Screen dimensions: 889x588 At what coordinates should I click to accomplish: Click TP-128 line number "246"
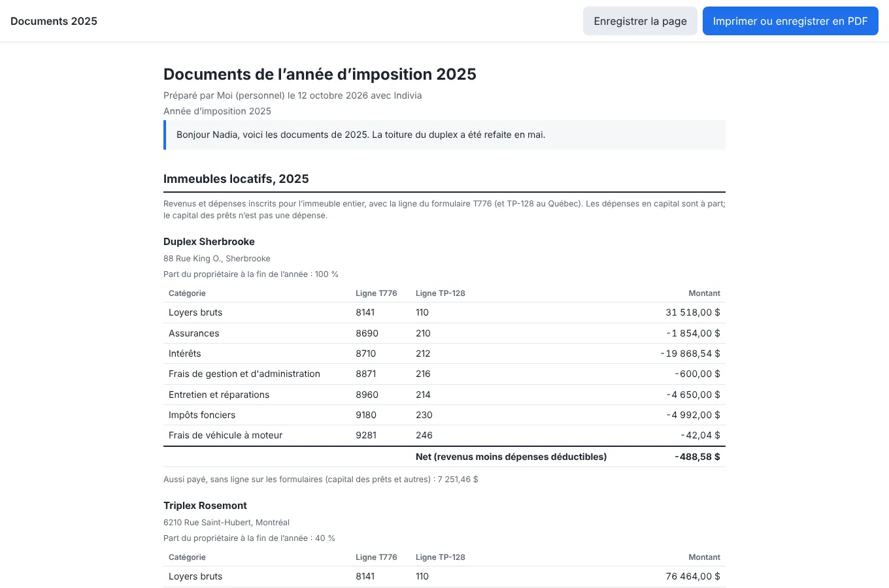pos(424,435)
